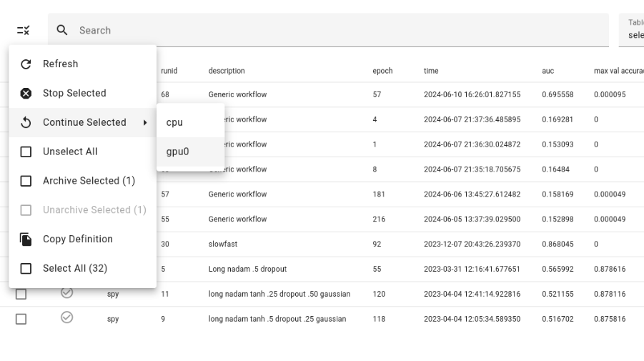644x361 pixels.
Task: Click the Continue Selected replay icon
Action: 26,123
